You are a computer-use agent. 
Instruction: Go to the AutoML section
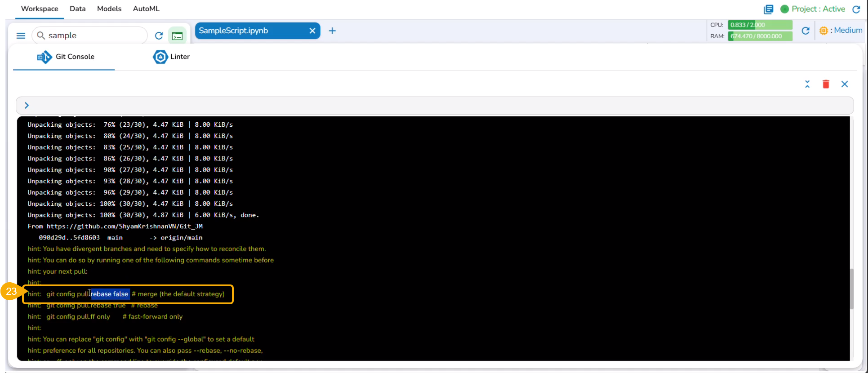146,9
